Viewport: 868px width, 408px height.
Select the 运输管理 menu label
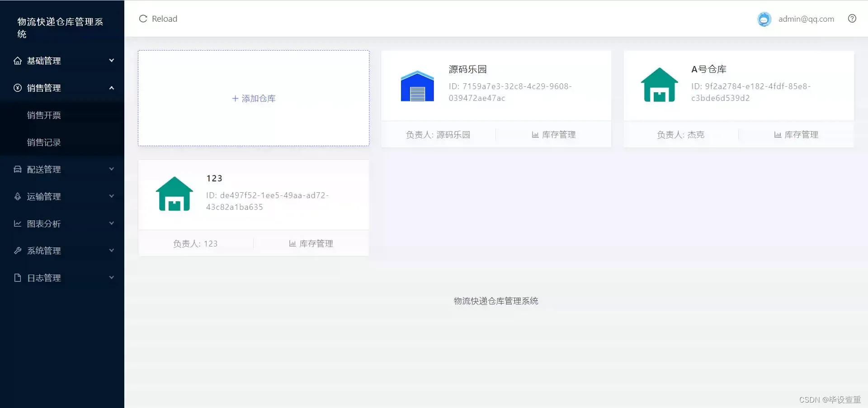(x=44, y=196)
